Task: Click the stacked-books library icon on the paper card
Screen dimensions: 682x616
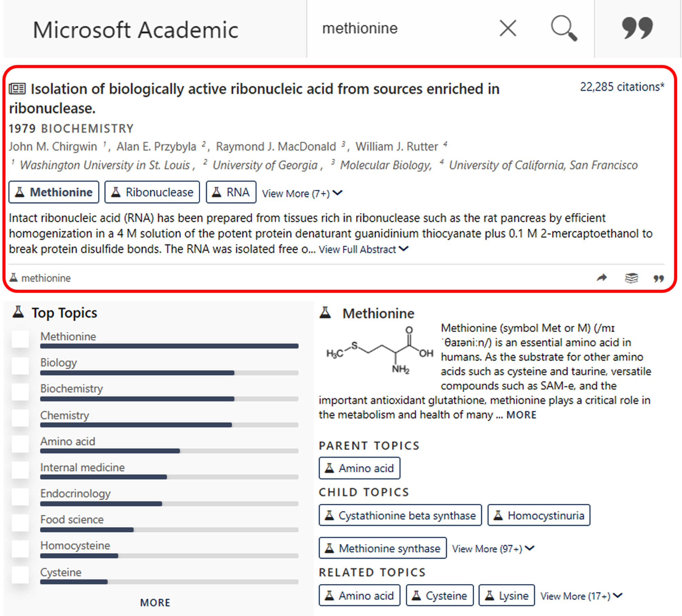Action: pos(631,278)
